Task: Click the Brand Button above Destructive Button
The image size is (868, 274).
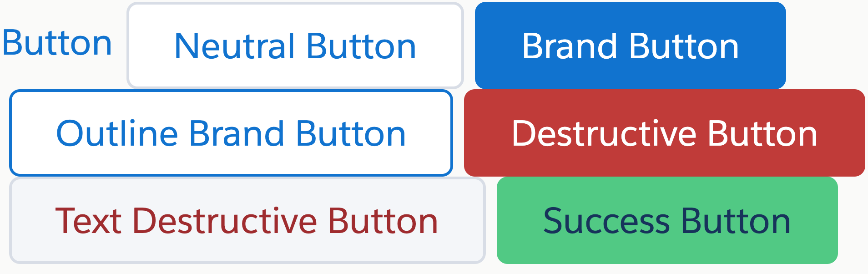Action: [x=631, y=46]
